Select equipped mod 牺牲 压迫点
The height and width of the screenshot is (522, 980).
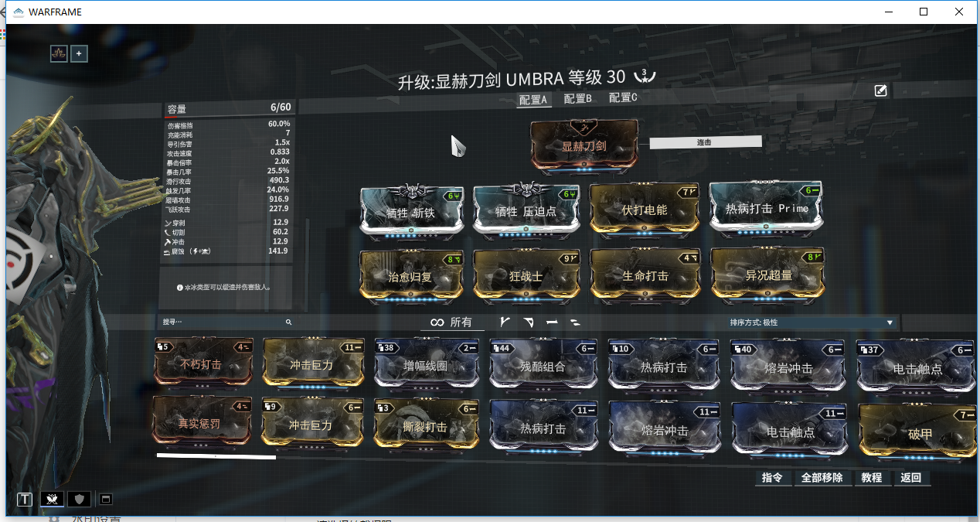(526, 210)
